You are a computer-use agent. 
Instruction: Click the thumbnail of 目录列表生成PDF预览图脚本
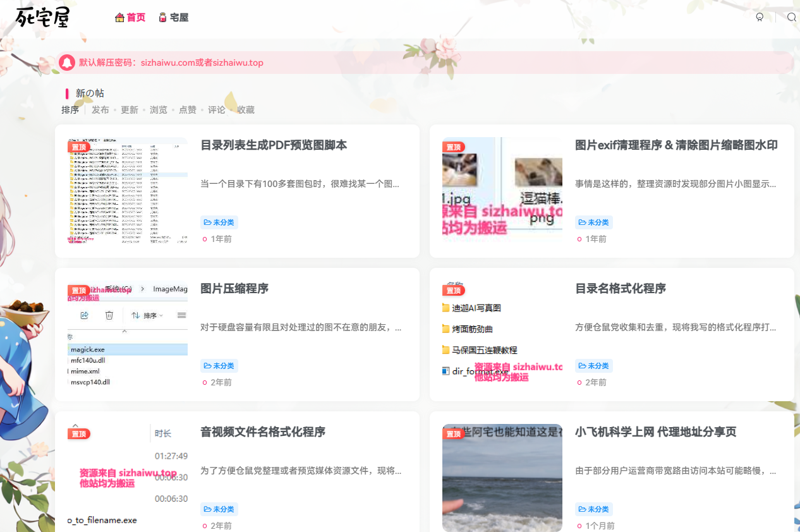pos(128,191)
